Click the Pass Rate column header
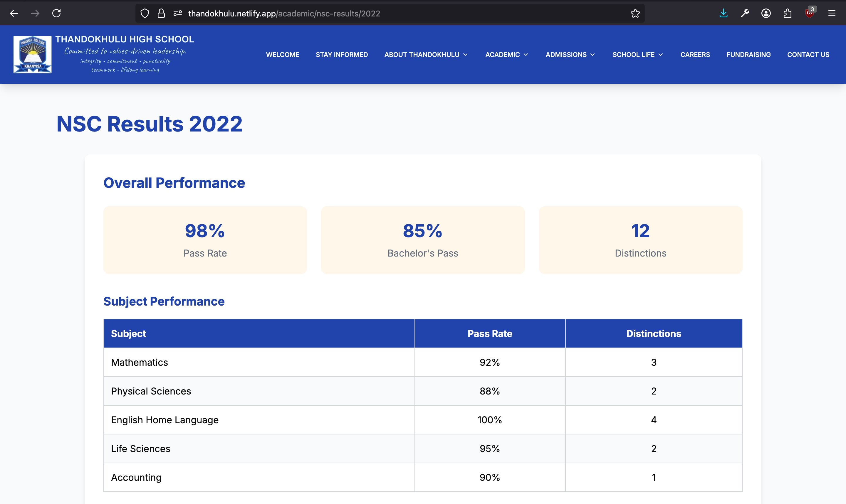The height and width of the screenshot is (504, 846). click(490, 333)
